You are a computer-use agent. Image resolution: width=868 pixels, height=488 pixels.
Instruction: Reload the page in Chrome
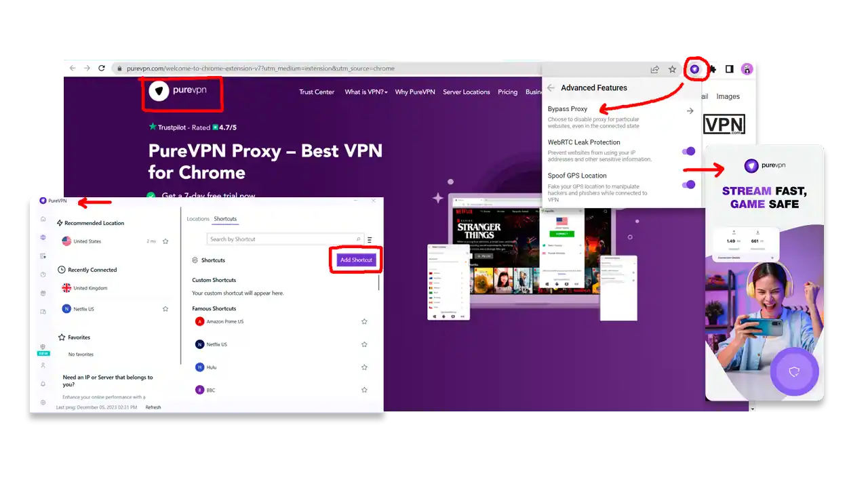tap(102, 68)
